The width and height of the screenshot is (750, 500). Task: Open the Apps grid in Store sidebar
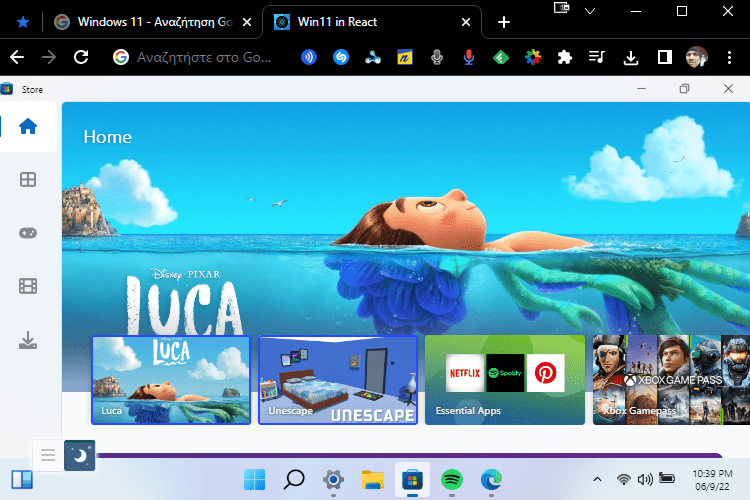[x=28, y=179]
